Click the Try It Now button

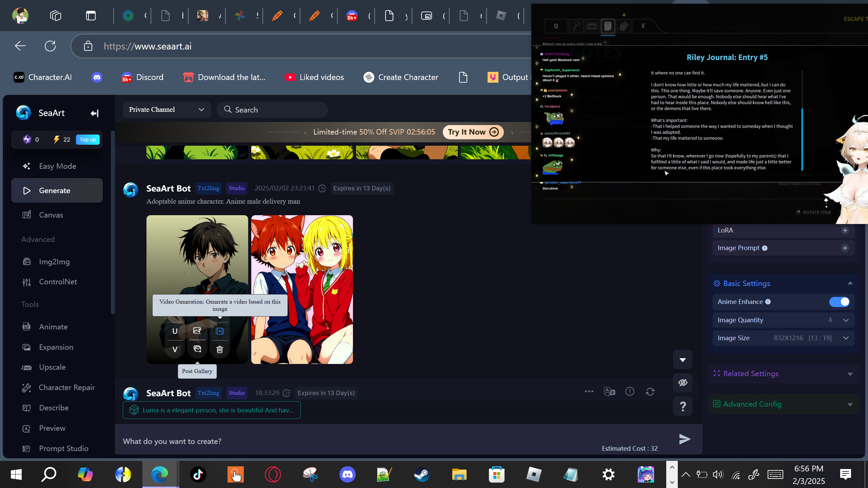point(473,132)
